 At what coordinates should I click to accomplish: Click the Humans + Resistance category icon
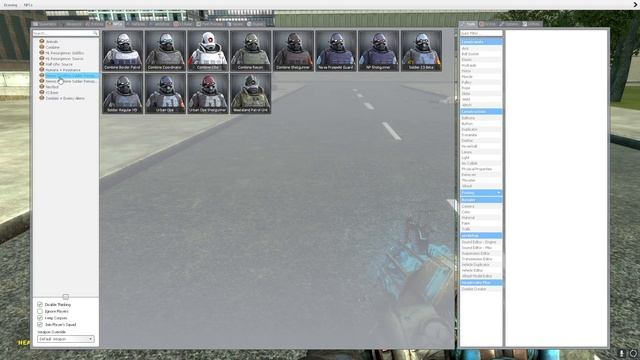click(x=42, y=70)
